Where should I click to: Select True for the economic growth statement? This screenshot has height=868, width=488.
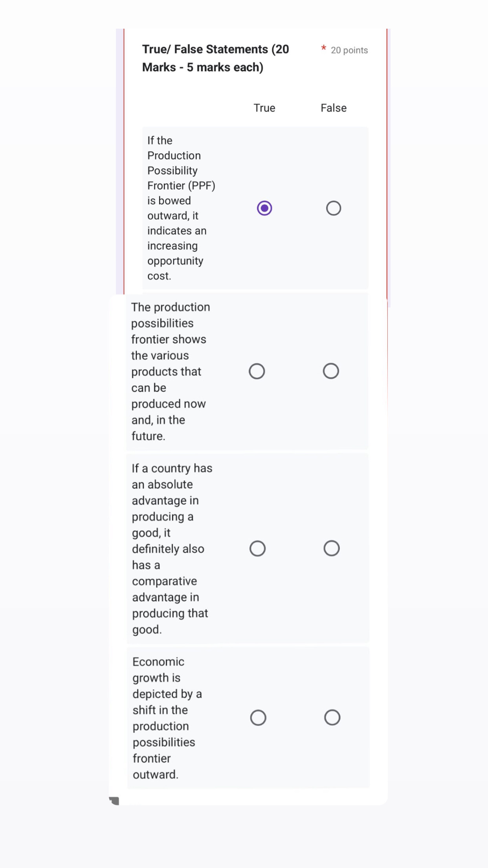tap(257, 717)
